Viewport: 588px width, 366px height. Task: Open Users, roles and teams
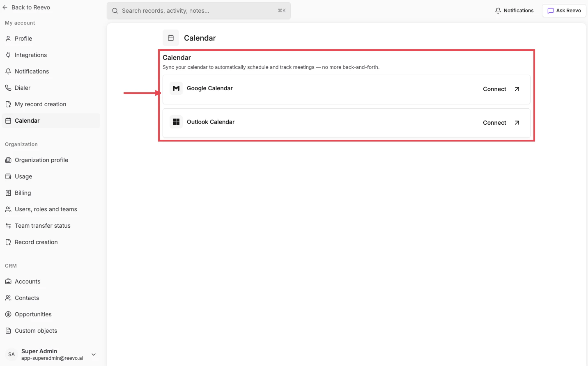pyautogui.click(x=51, y=209)
